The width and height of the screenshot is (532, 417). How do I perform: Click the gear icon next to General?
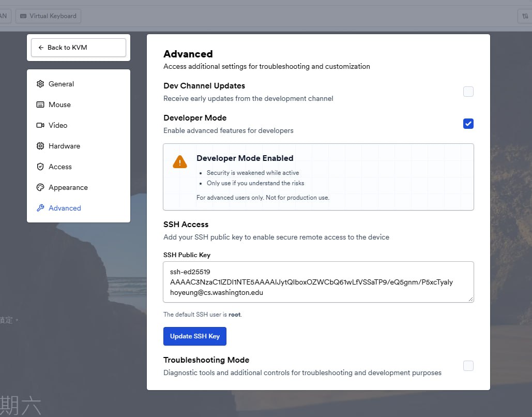(x=40, y=84)
